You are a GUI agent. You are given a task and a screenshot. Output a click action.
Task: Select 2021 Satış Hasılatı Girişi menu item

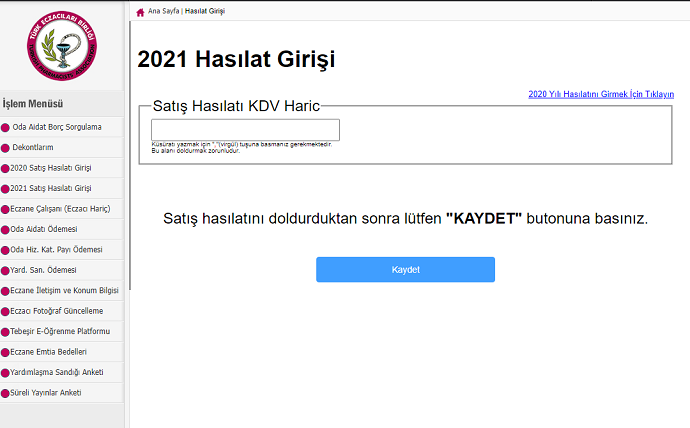coord(50,188)
